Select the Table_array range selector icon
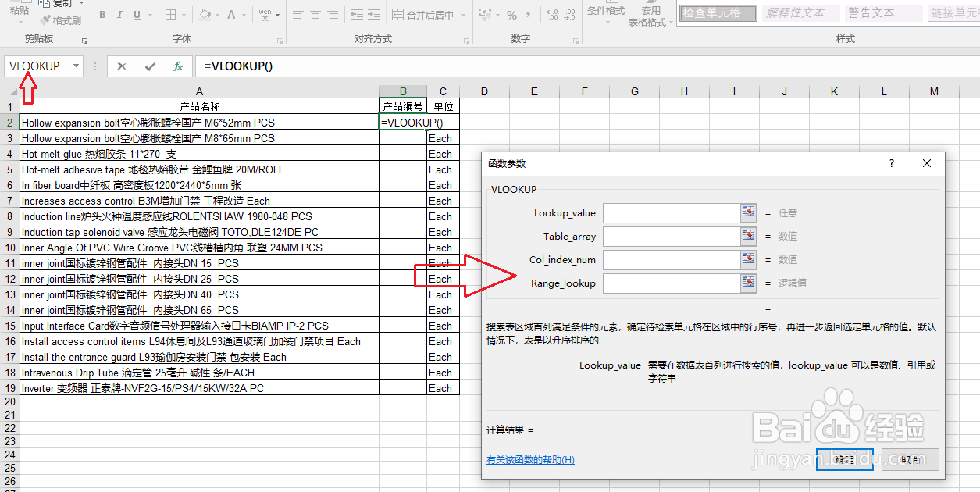This screenshot has width=980, height=492. (749, 235)
